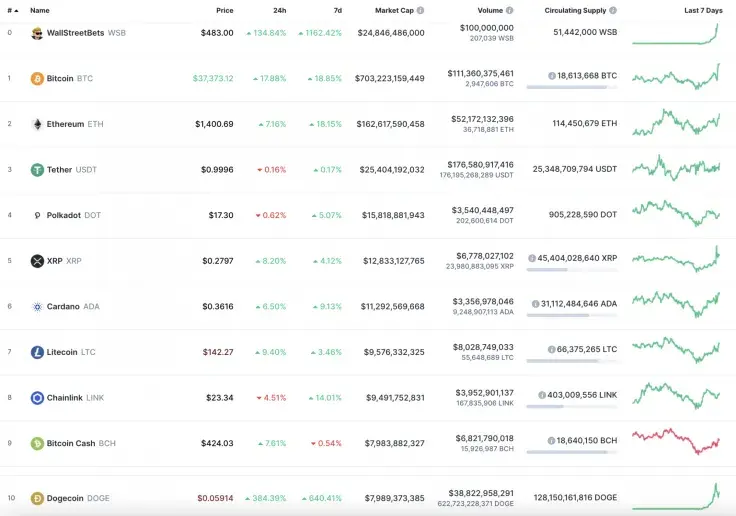Click Bitcoin's circulating supply progress bar
The width and height of the screenshot is (736, 516).
(x=571, y=88)
